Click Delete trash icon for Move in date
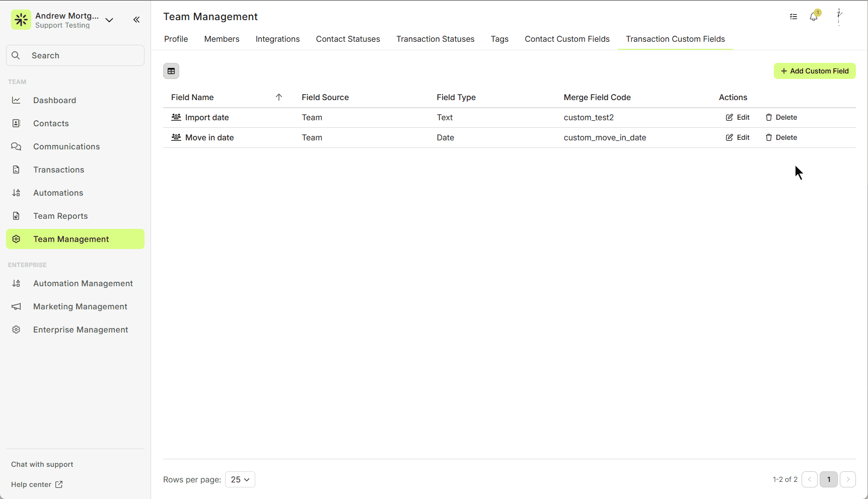The width and height of the screenshot is (868, 499). (x=769, y=137)
